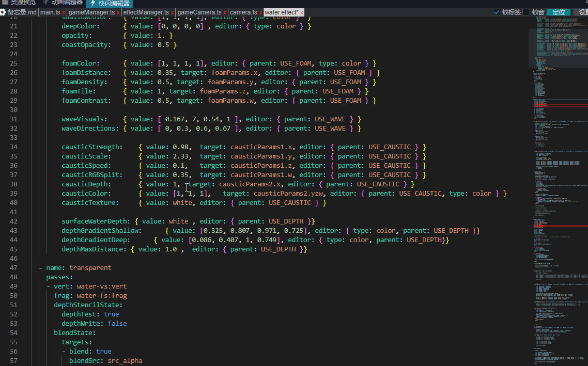Click the 'causticSpeed:' property name
The height and width of the screenshot is (366, 588).
tap(86, 166)
